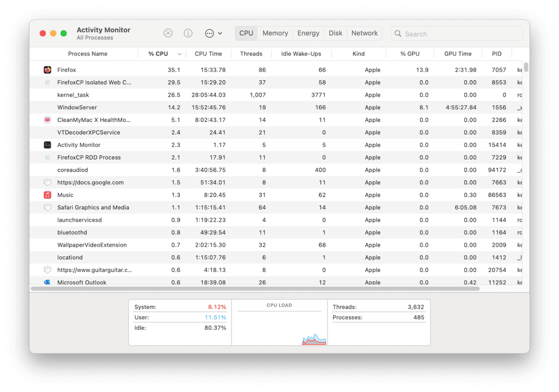Image resolution: width=559 pixels, height=392 pixels.
Task: Click the Firefox app icon in the list
Action: [47, 70]
